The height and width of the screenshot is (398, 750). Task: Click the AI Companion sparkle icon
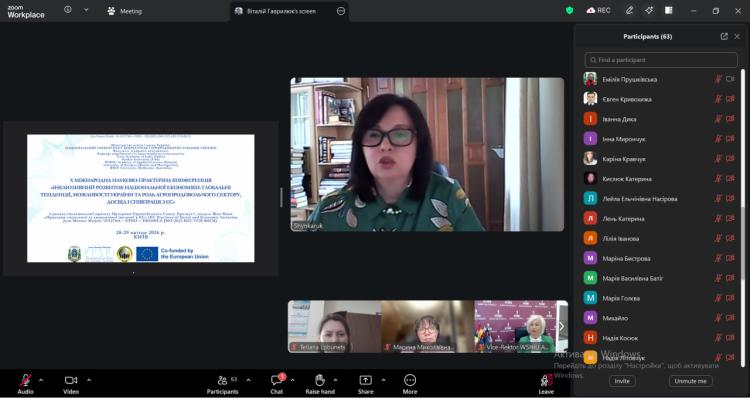[649, 11]
